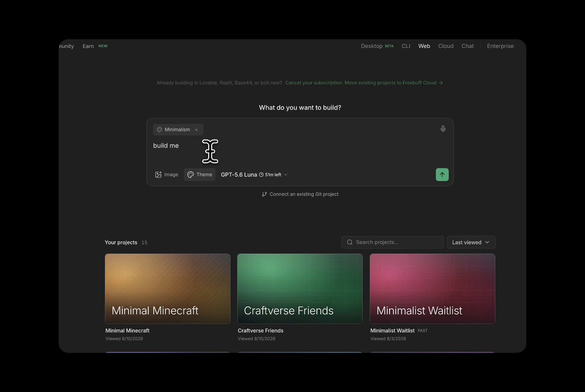Open the Craftverse Friends project thumbnail
The width and height of the screenshot is (585, 392).
pos(300,289)
